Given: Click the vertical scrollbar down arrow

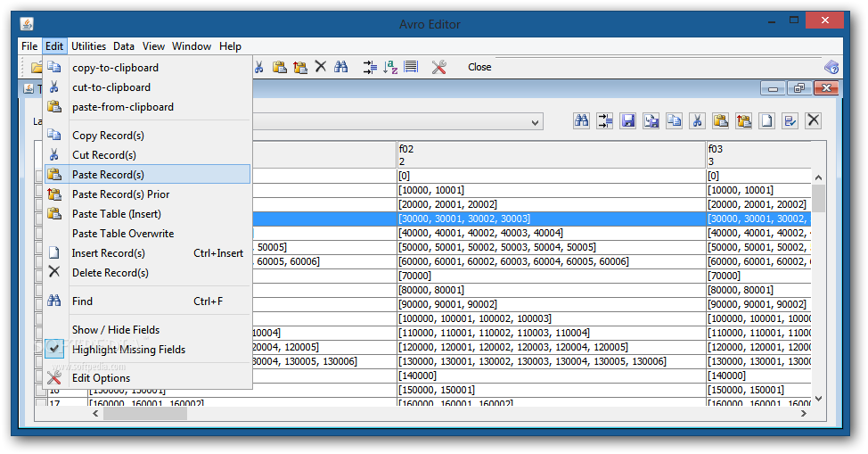Looking at the screenshot, I should [818, 399].
